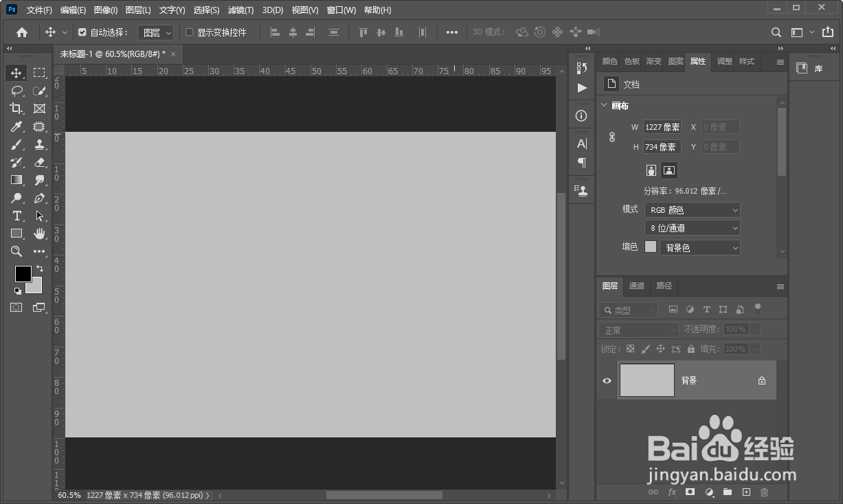
Task: Create new group folder icon
Action: (x=728, y=492)
